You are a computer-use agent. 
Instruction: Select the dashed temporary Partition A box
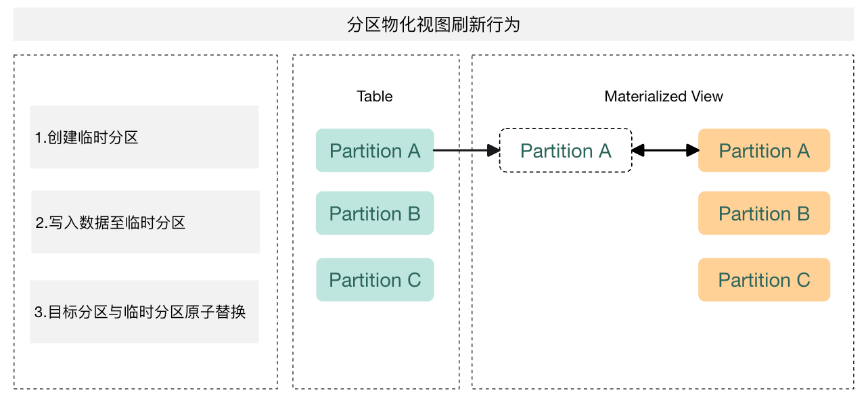(566, 151)
